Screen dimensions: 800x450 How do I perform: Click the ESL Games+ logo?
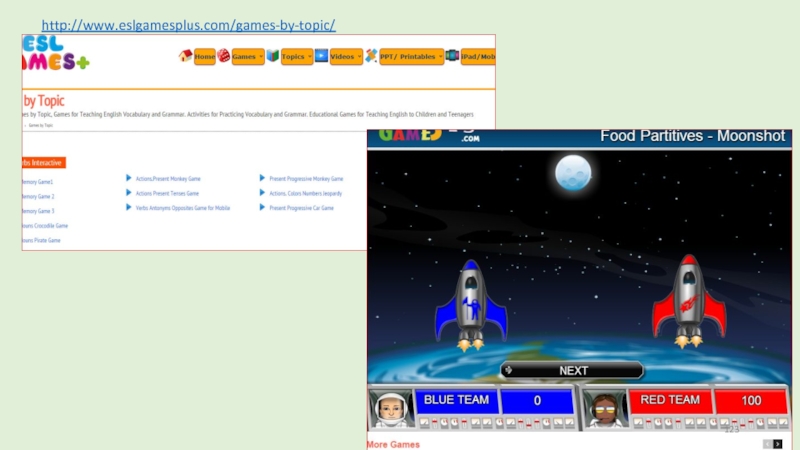point(56,53)
